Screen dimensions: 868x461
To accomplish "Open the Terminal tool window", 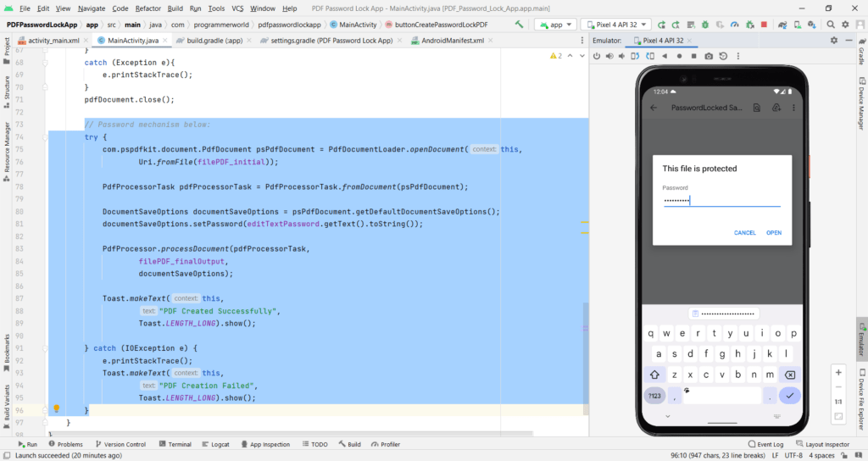I will tap(175, 444).
